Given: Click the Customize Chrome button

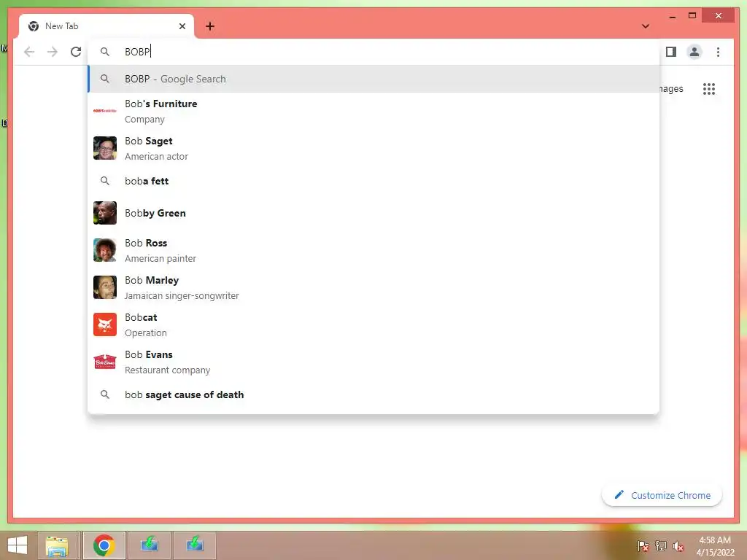Looking at the screenshot, I should [662, 495].
